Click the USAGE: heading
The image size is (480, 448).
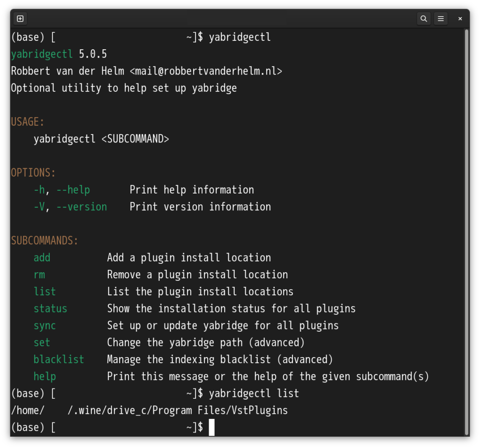pyautogui.click(x=28, y=122)
